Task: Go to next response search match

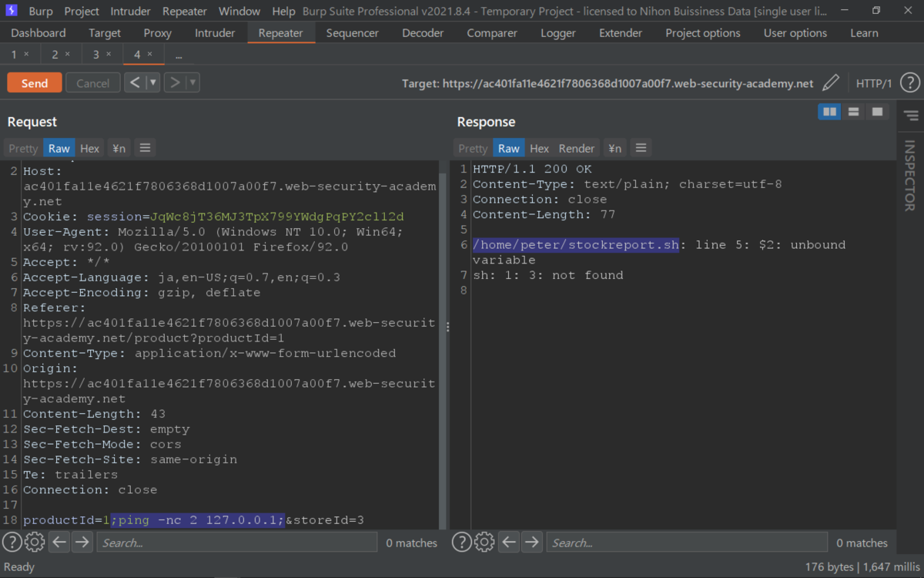Action: (x=532, y=542)
